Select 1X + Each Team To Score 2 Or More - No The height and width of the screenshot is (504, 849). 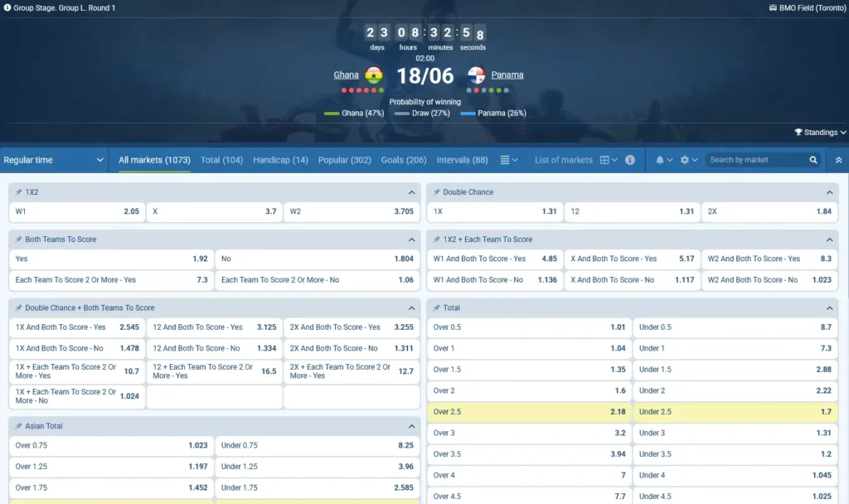77,396
